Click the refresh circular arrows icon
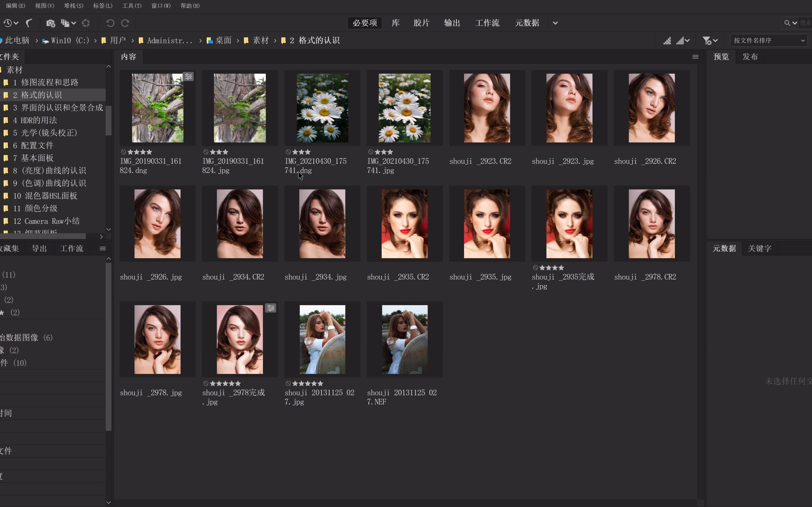Screen dimensions: 812x507 click(86, 23)
